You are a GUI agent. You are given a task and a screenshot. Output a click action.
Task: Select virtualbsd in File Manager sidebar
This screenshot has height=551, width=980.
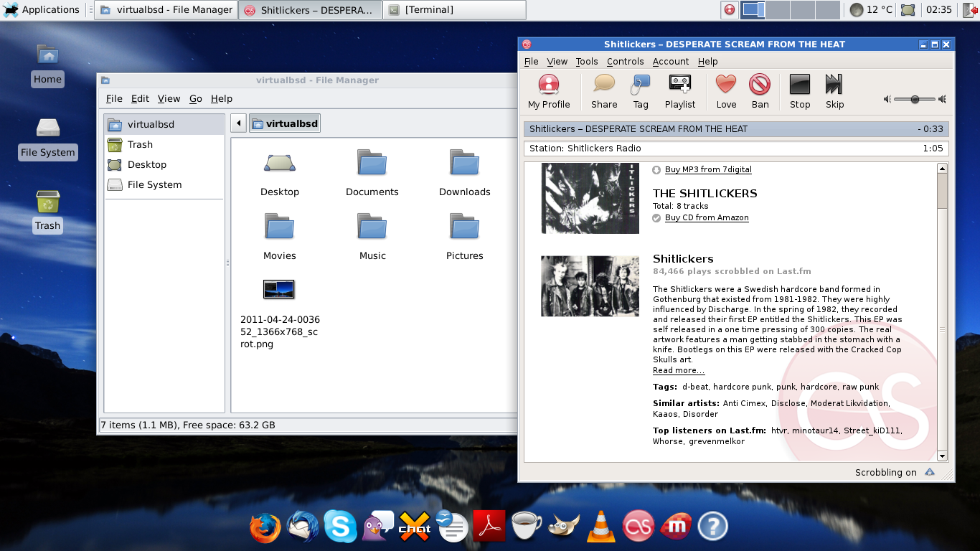coord(164,124)
